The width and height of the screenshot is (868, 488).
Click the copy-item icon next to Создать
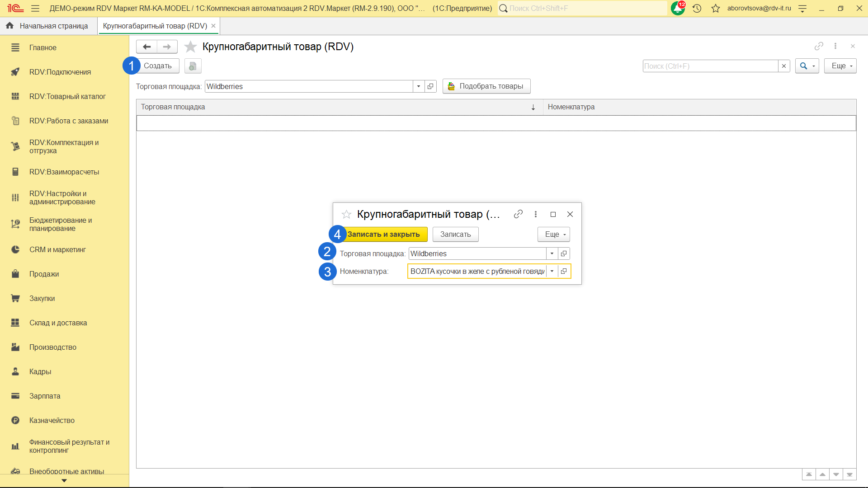tap(193, 66)
